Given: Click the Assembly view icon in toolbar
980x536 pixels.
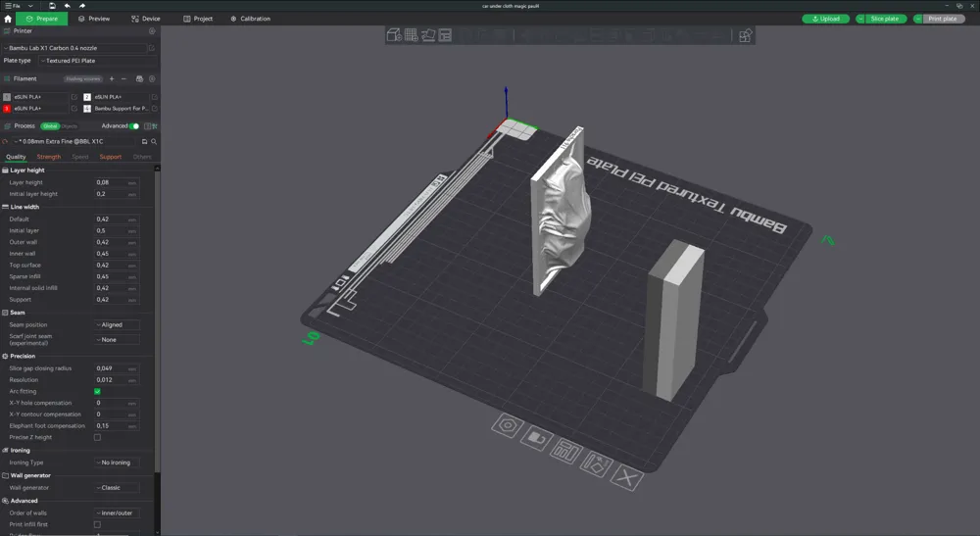Looking at the screenshot, I should point(745,35).
